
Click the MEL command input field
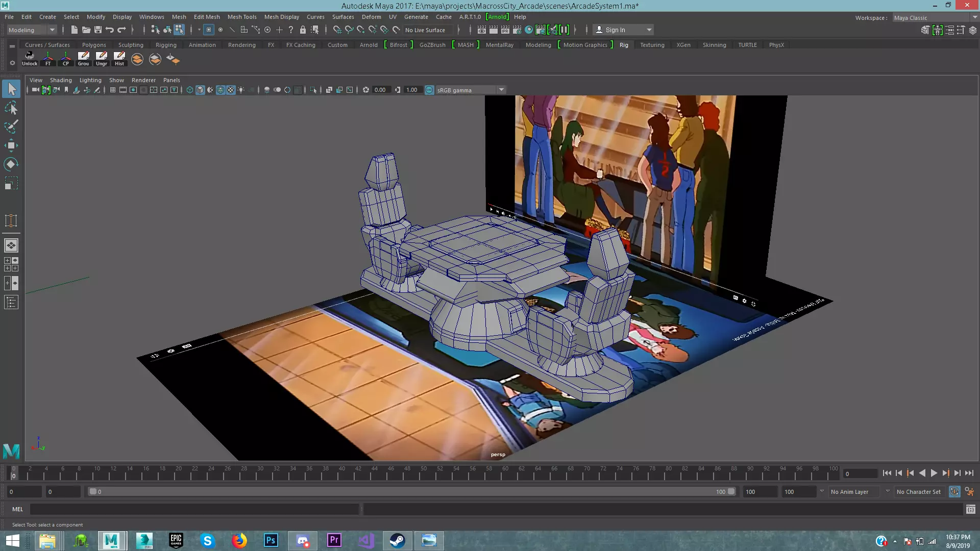tap(194, 509)
